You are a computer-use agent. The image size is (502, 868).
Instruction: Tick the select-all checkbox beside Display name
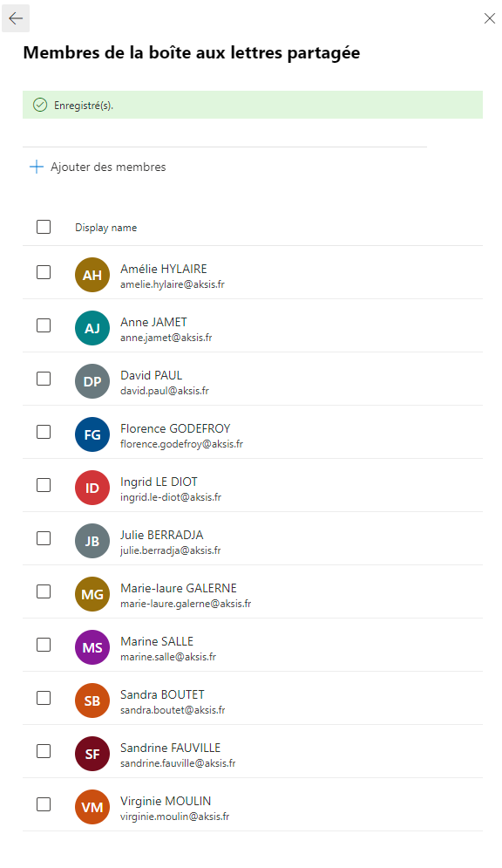[43, 227]
